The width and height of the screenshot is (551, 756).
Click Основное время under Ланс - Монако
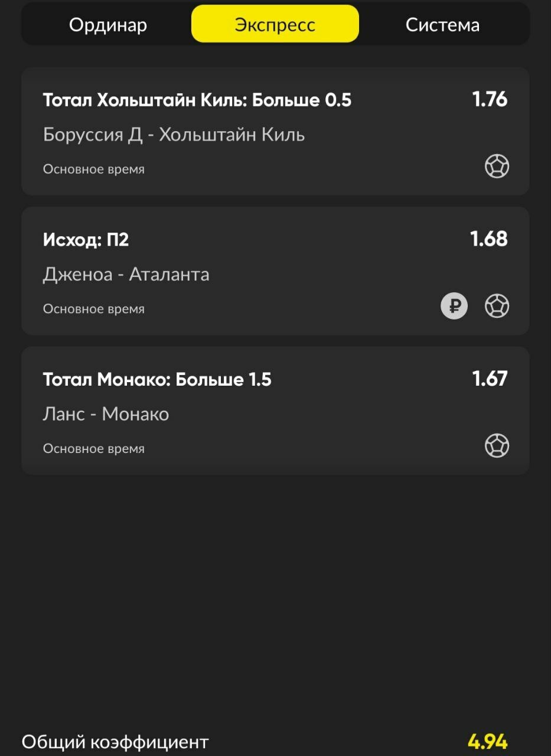[93, 449]
